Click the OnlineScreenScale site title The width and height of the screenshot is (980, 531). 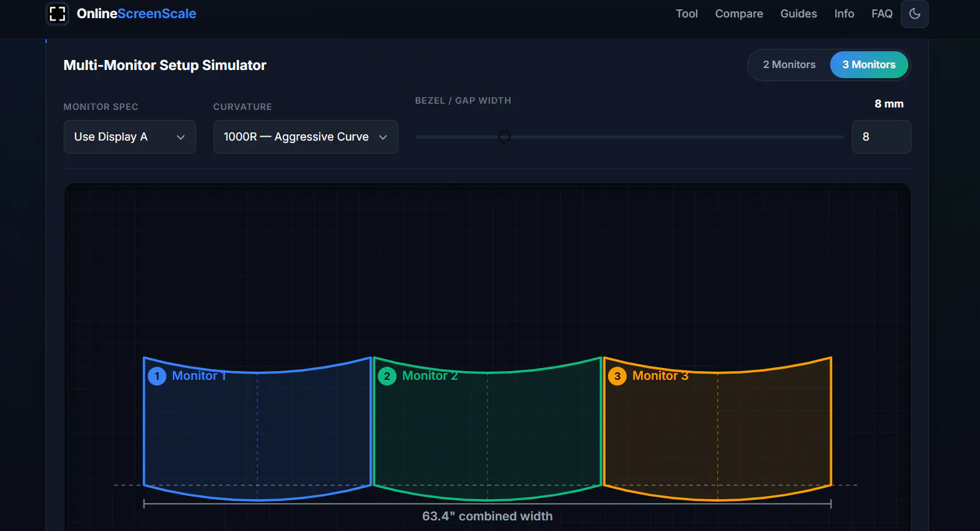pyautogui.click(x=136, y=14)
